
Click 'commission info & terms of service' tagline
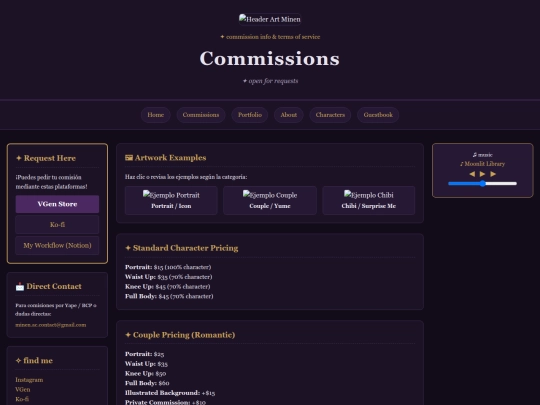270,37
